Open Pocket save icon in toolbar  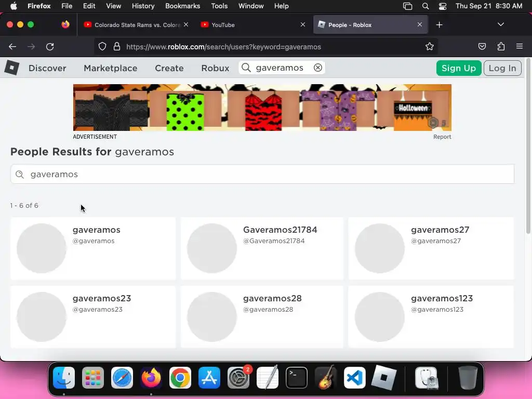click(x=482, y=46)
